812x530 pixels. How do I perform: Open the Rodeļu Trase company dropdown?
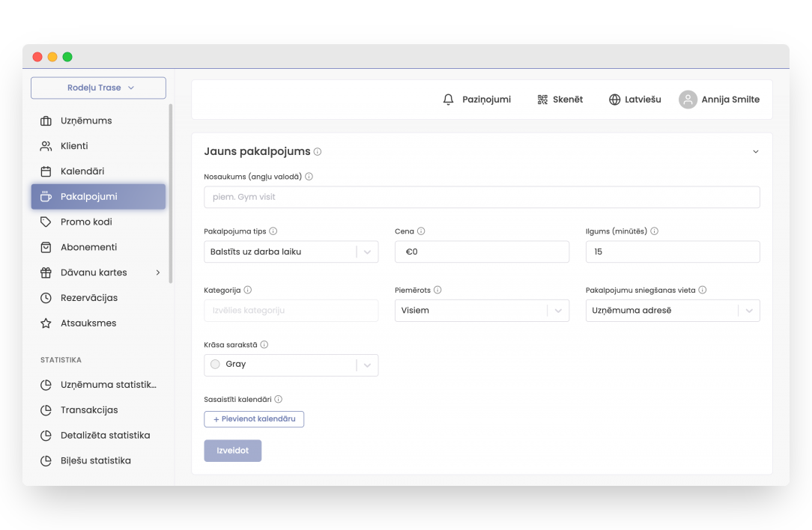click(x=98, y=88)
